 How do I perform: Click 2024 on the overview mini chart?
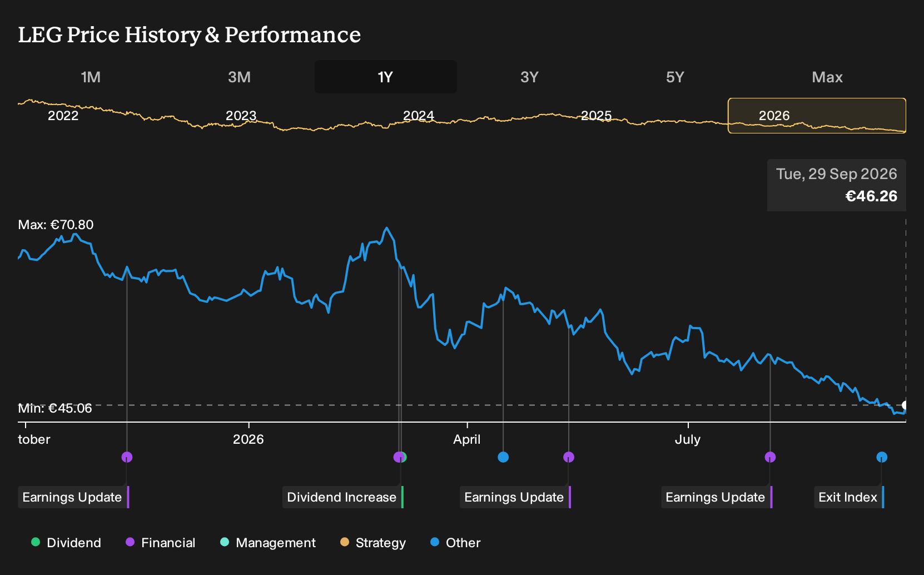tap(419, 116)
